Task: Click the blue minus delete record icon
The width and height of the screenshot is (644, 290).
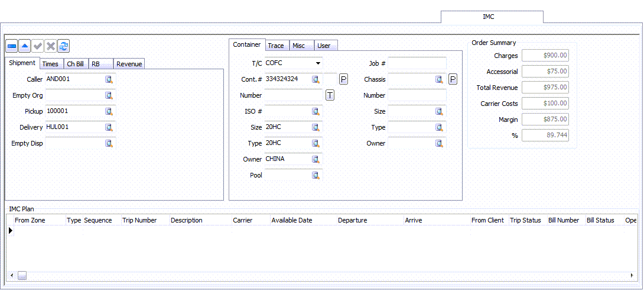Action: click(12, 46)
